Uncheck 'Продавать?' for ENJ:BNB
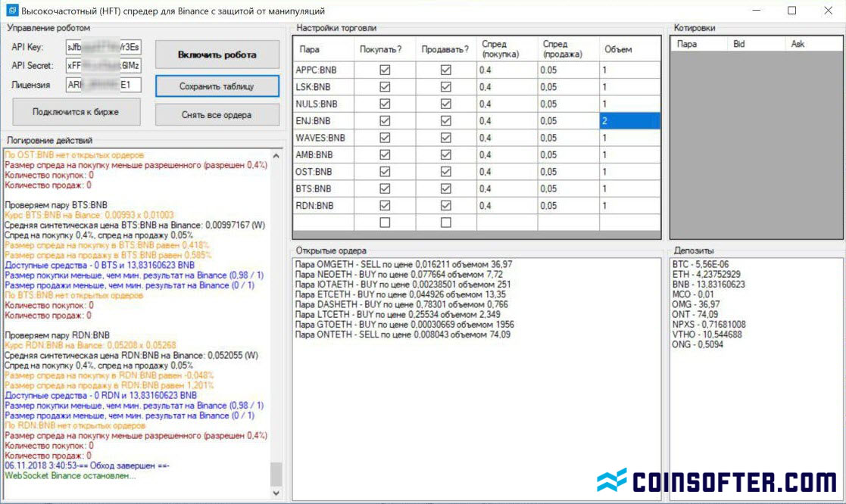Image resolution: width=846 pixels, height=504 pixels. pyautogui.click(x=445, y=121)
